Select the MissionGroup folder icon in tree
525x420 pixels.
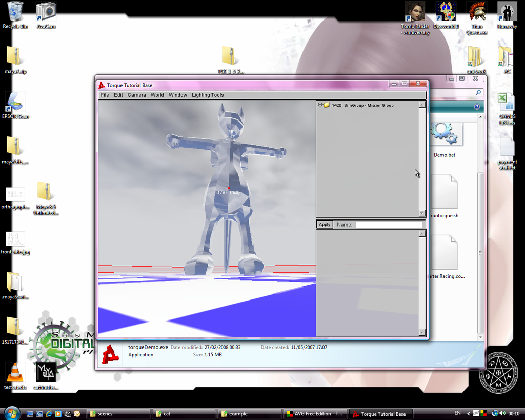[326, 105]
